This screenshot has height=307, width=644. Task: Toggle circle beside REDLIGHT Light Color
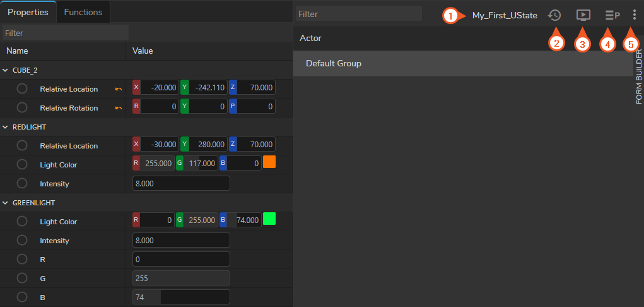pos(22,164)
